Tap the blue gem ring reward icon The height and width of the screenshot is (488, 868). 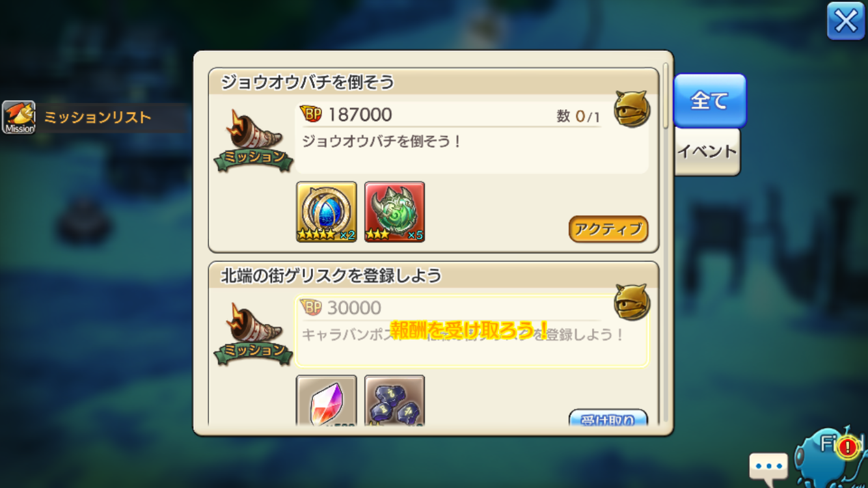click(327, 212)
